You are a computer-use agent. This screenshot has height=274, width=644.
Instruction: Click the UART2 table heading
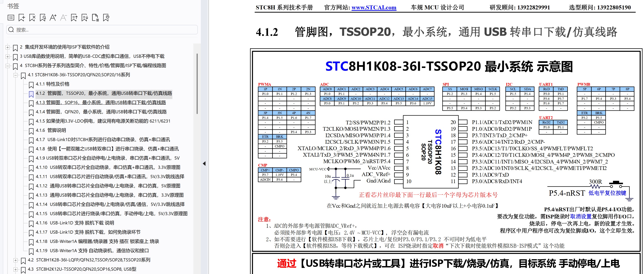(546, 118)
